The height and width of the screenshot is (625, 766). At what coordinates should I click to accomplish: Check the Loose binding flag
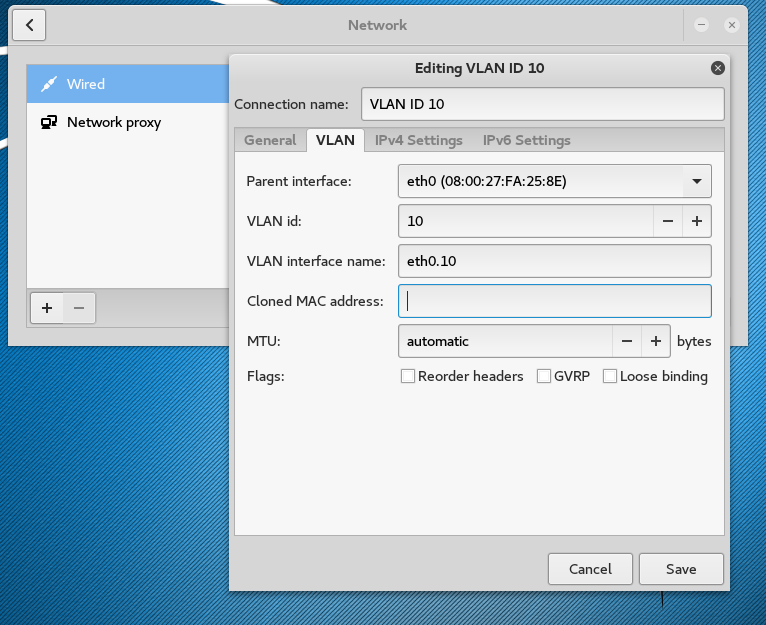(610, 376)
